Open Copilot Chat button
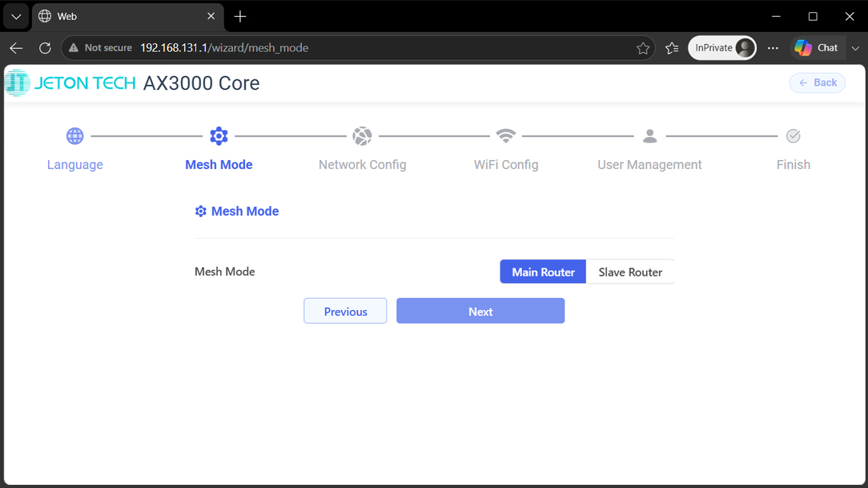Screen dimensions: 868x488 coord(816,48)
